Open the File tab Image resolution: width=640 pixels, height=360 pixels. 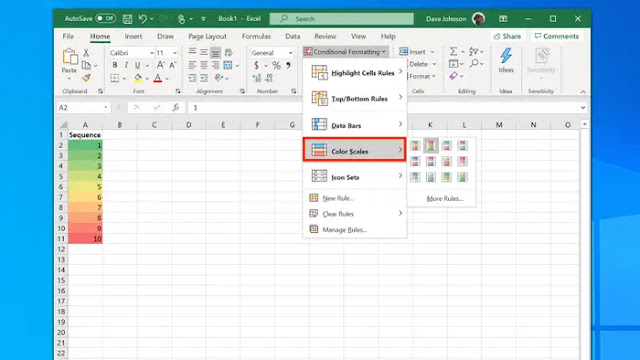pos(68,36)
